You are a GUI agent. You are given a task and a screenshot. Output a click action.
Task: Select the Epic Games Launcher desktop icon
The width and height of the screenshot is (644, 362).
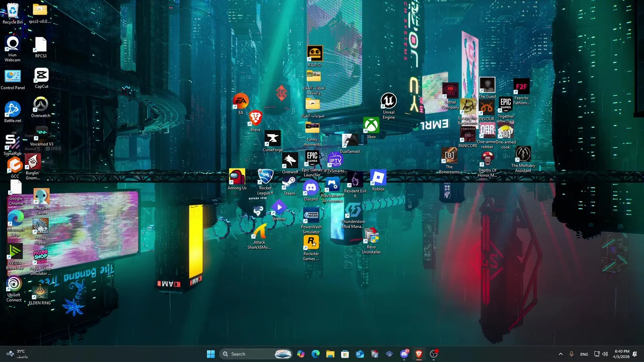point(312,164)
